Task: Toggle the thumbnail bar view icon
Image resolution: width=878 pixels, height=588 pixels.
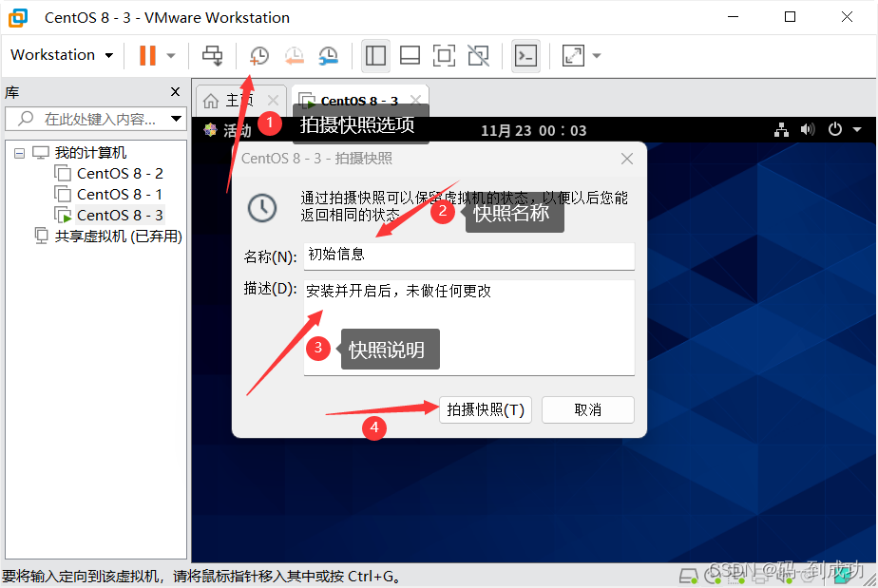Action: 410,55
